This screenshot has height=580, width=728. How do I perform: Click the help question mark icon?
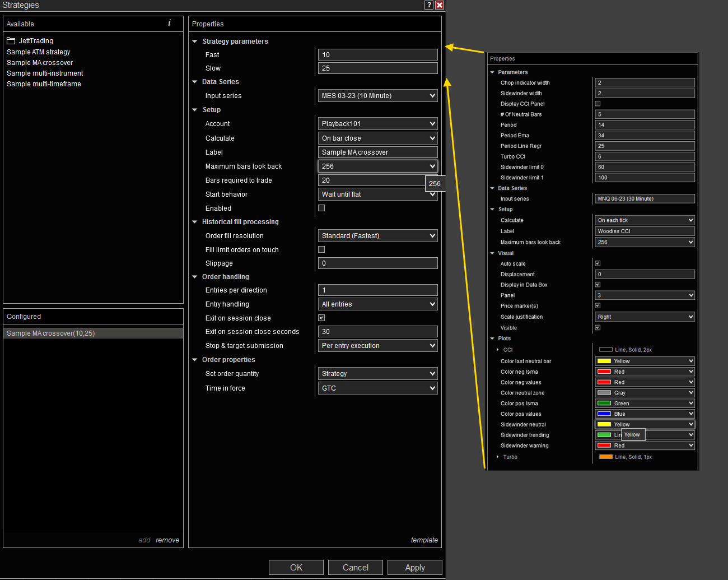tap(429, 5)
